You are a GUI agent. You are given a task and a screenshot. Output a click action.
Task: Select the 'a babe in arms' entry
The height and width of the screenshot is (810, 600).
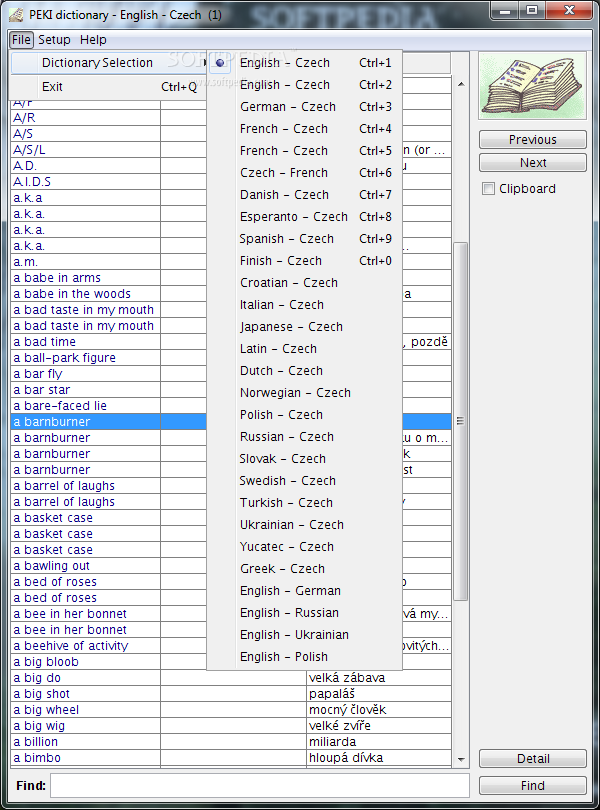86,278
